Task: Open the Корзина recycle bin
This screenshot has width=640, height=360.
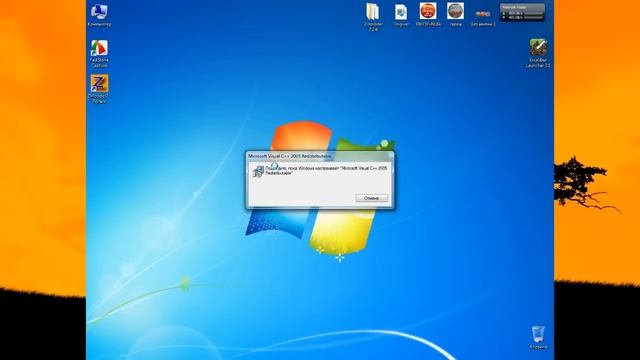Action: (538, 337)
